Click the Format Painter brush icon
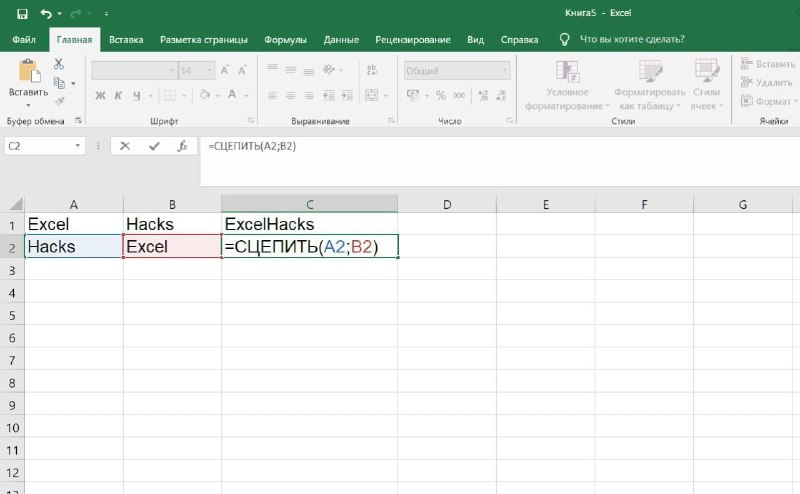The image size is (800, 494). coord(59,101)
